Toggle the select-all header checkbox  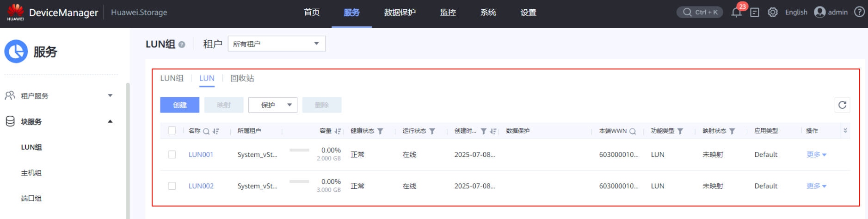point(172,131)
